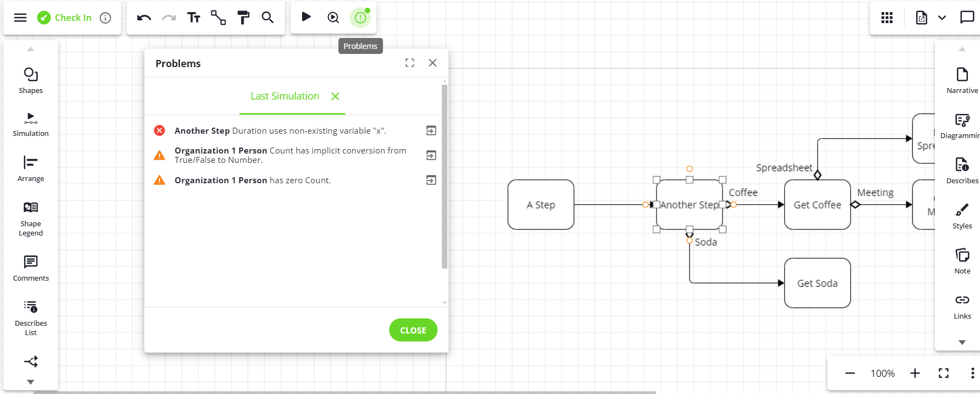Image resolution: width=980 pixels, height=394 pixels.
Task: Open the Narrative panel
Action: pos(962,80)
